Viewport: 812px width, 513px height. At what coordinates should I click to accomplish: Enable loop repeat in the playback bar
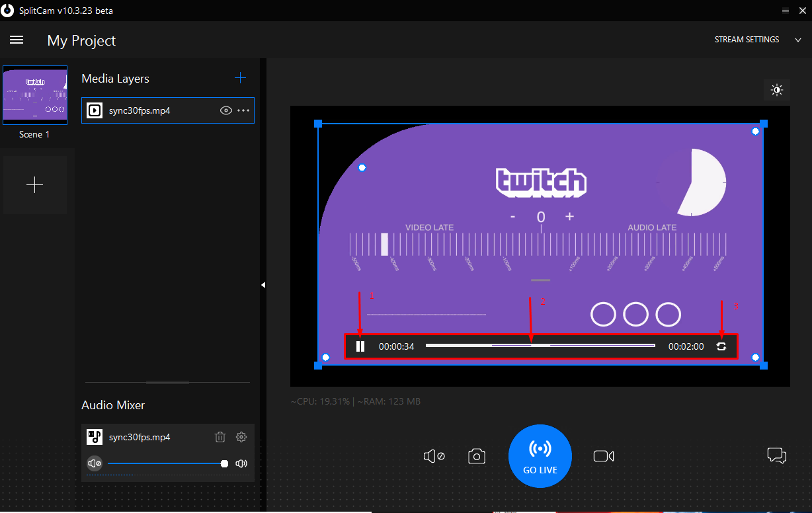click(721, 346)
